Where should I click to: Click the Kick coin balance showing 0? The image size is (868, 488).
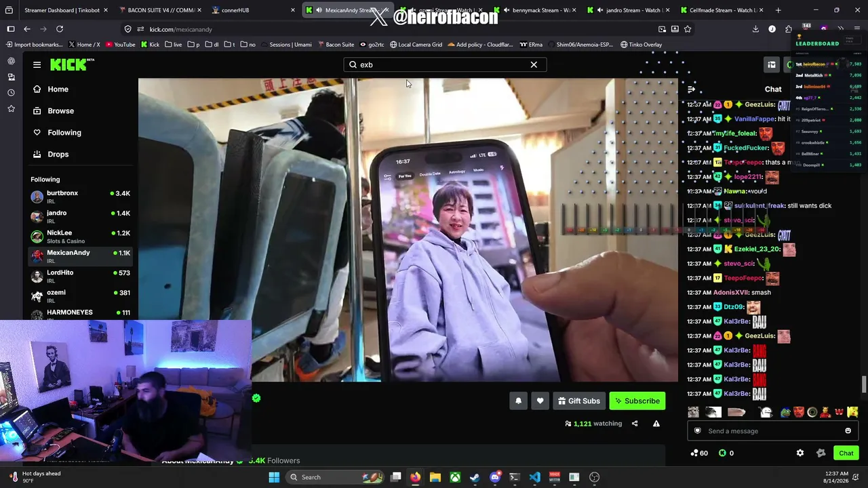[x=726, y=453]
